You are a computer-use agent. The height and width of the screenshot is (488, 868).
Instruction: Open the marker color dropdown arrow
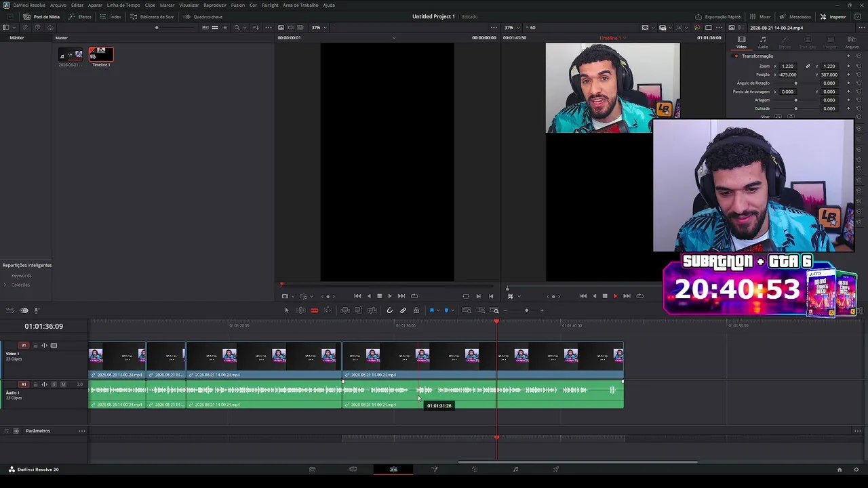[452, 310]
